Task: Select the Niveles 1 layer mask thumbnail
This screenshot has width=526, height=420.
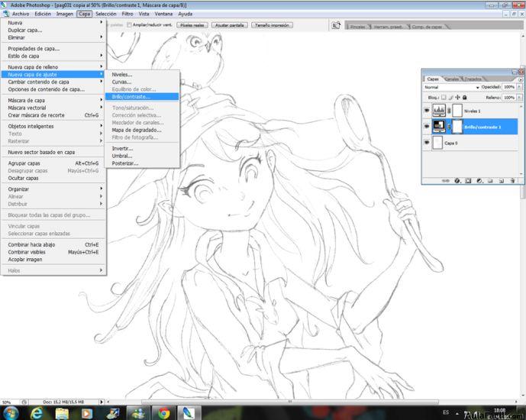Action: [457, 111]
